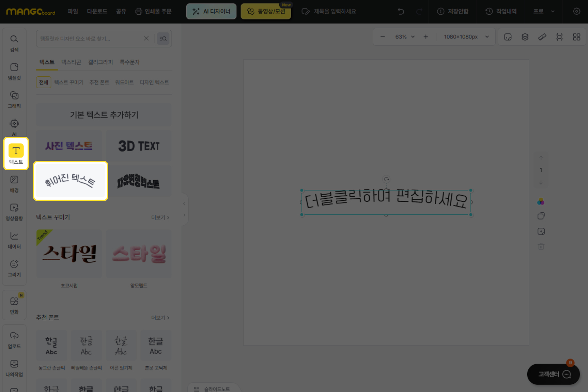This screenshot has height=392, width=588.
Task: Open the 배경 background panel
Action: tap(14, 184)
